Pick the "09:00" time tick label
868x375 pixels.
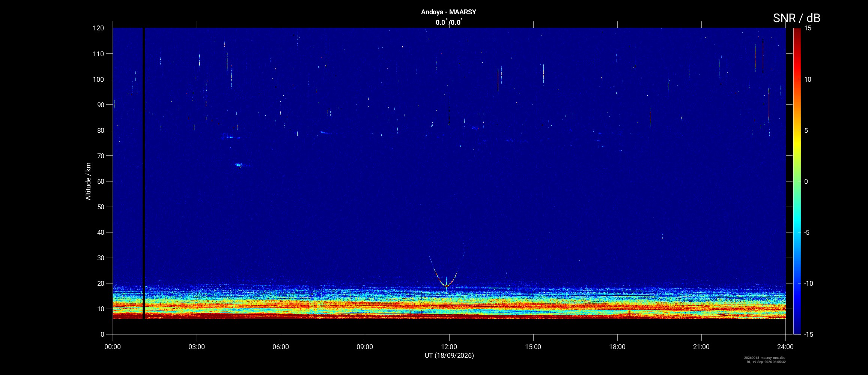click(365, 347)
